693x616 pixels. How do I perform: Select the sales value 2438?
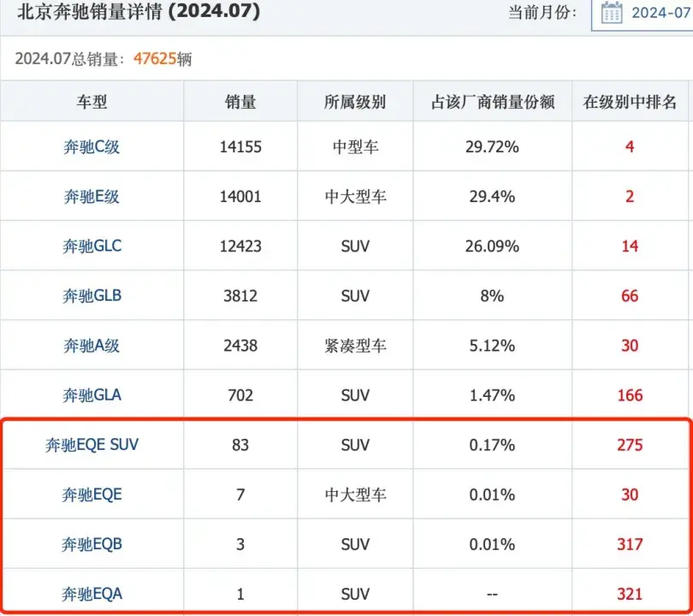coord(240,346)
